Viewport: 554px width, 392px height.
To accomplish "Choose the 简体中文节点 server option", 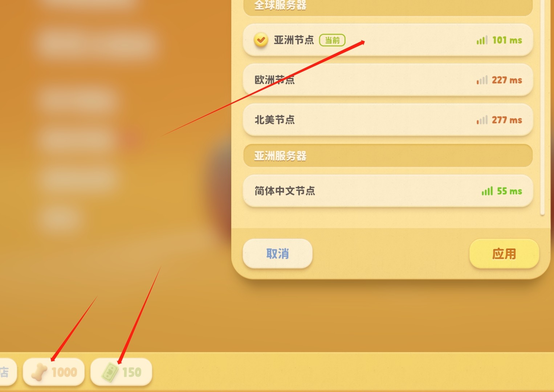I will click(x=388, y=191).
